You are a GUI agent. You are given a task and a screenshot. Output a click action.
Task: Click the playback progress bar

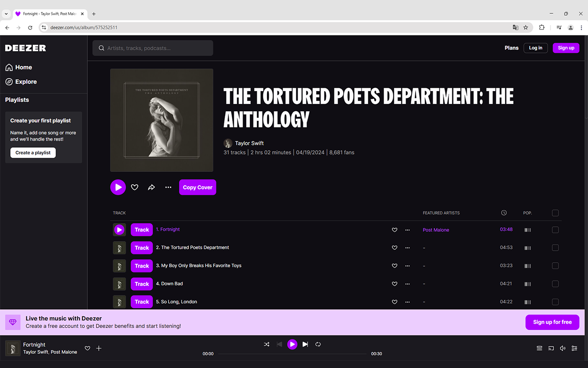[x=292, y=354]
